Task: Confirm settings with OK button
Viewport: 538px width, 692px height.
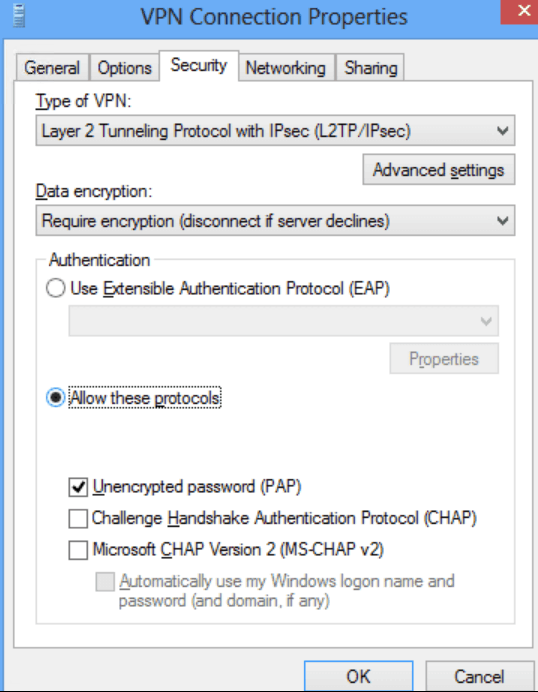Action: click(358, 676)
